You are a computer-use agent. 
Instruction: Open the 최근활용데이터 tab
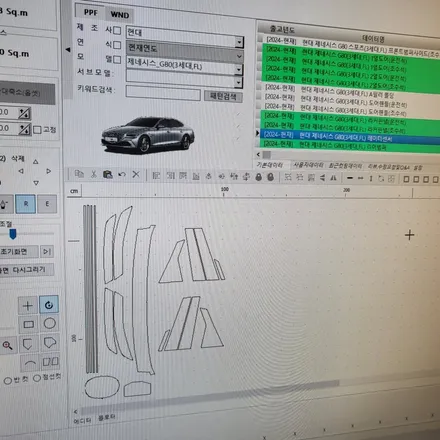(345, 166)
